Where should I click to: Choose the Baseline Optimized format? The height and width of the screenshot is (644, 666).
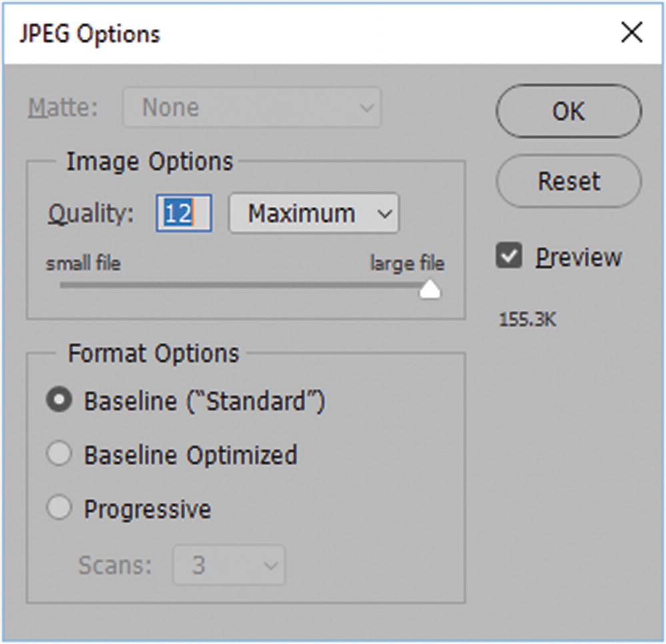coord(59,455)
